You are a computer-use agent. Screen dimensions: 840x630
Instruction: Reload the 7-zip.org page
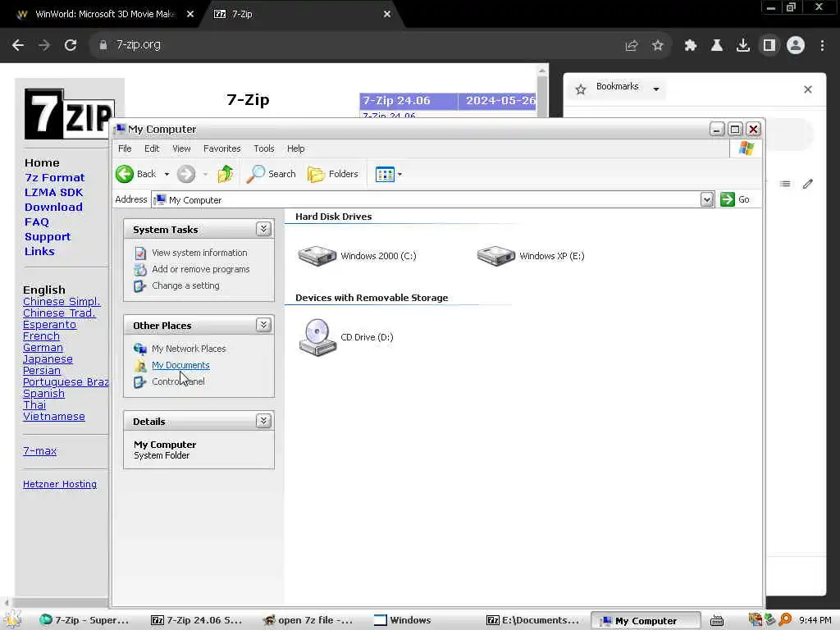point(71,45)
